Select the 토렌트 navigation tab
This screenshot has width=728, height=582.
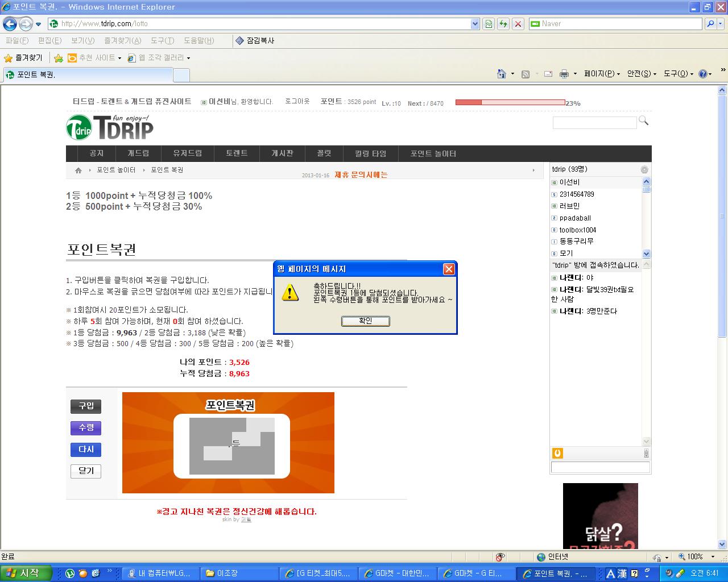coord(237,153)
